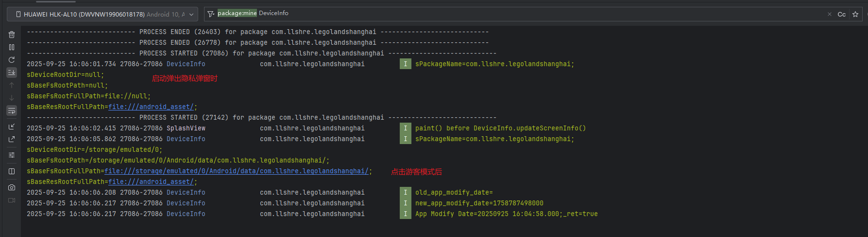Open the HUAWEI HLK-AL10 device dropdown
Viewport: 868px width, 237px height.
(102, 14)
